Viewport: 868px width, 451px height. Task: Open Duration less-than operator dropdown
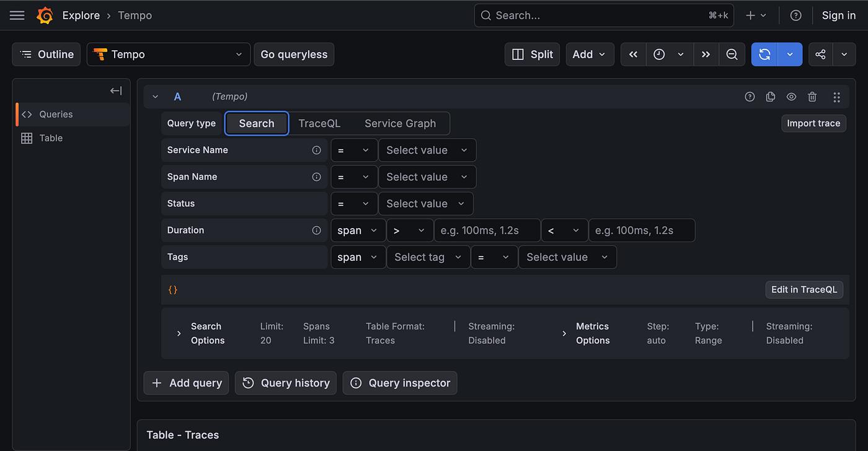(x=564, y=230)
